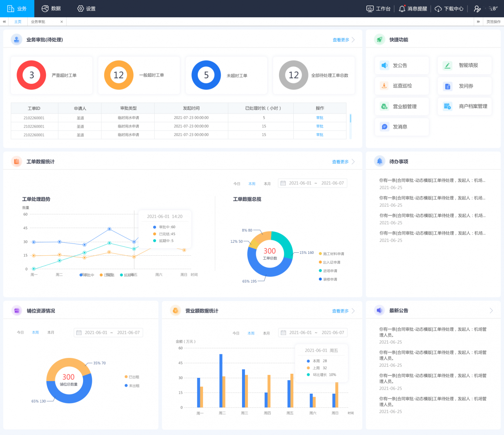Click the 营业额数据统计 panel icon
This screenshot has width=504, height=435.
(x=176, y=311)
